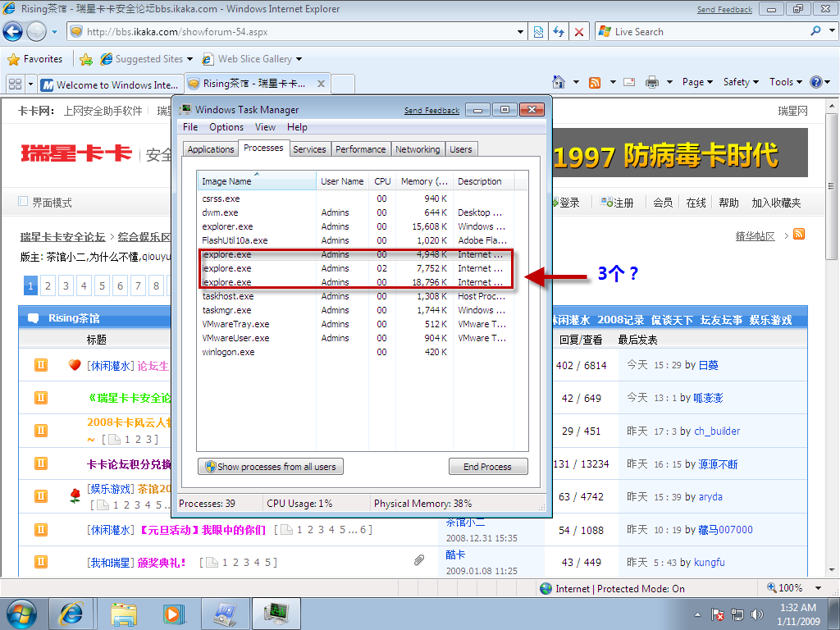Image resolution: width=840 pixels, height=630 pixels.
Task: Open the Page dropdown menu
Action: (x=697, y=82)
